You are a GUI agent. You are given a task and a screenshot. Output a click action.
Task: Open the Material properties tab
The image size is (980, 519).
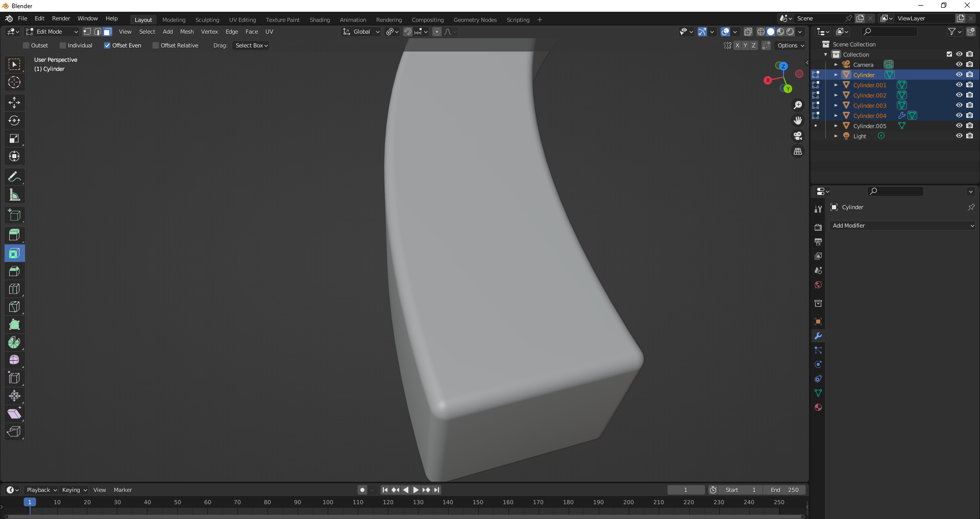(818, 407)
